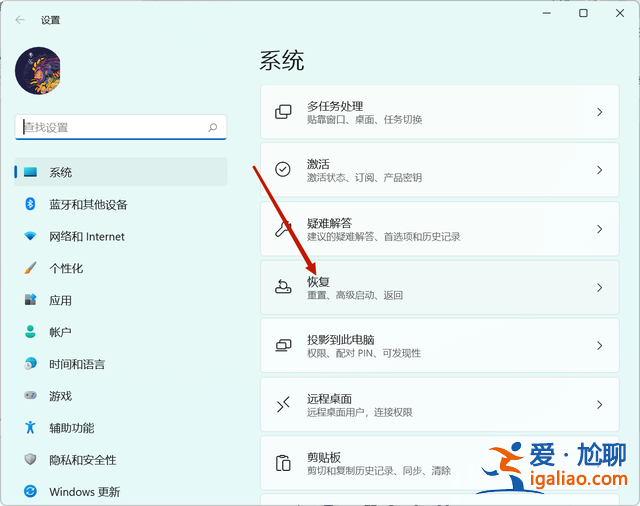Open 时间和语言 settings

pos(121,364)
